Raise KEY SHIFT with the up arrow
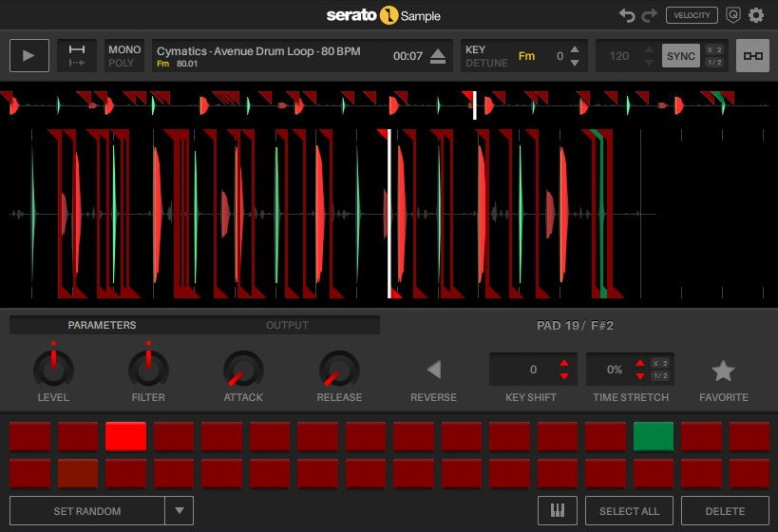The height and width of the screenshot is (532, 778). [x=564, y=363]
